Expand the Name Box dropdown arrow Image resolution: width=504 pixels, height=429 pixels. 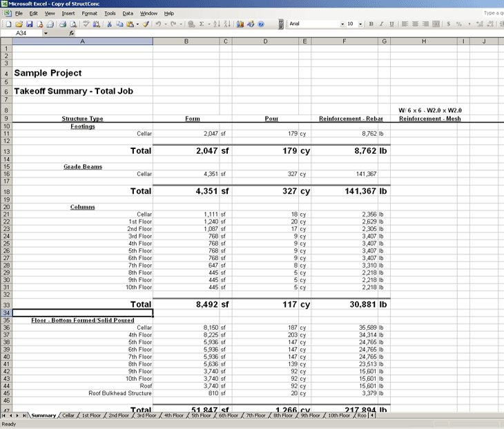(46, 33)
